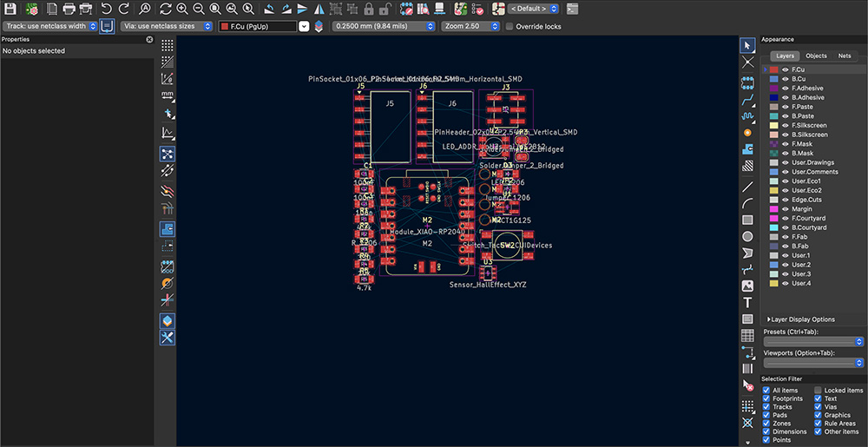Select the Route Tracks tool
This screenshot has height=447, width=868.
click(x=747, y=99)
